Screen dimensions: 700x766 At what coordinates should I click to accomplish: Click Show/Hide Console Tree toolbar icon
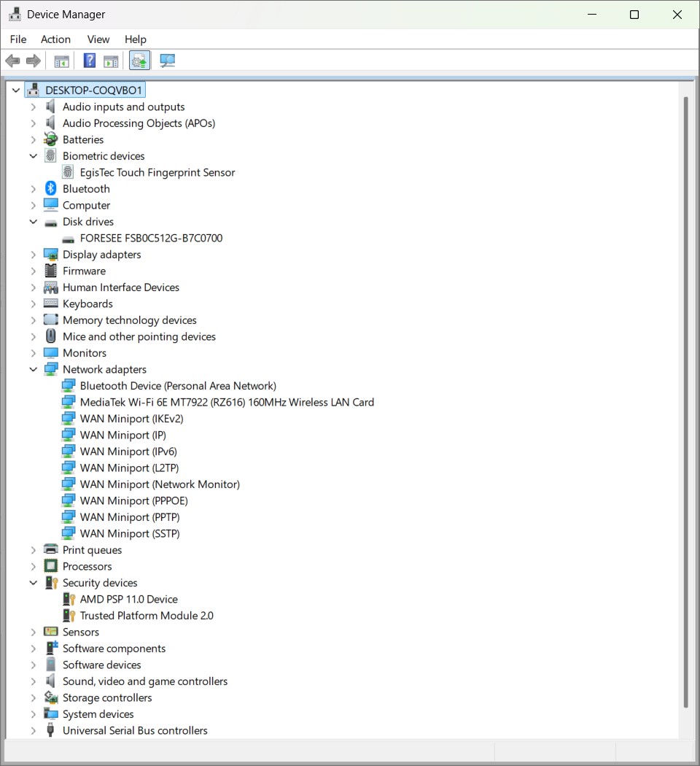click(62, 61)
